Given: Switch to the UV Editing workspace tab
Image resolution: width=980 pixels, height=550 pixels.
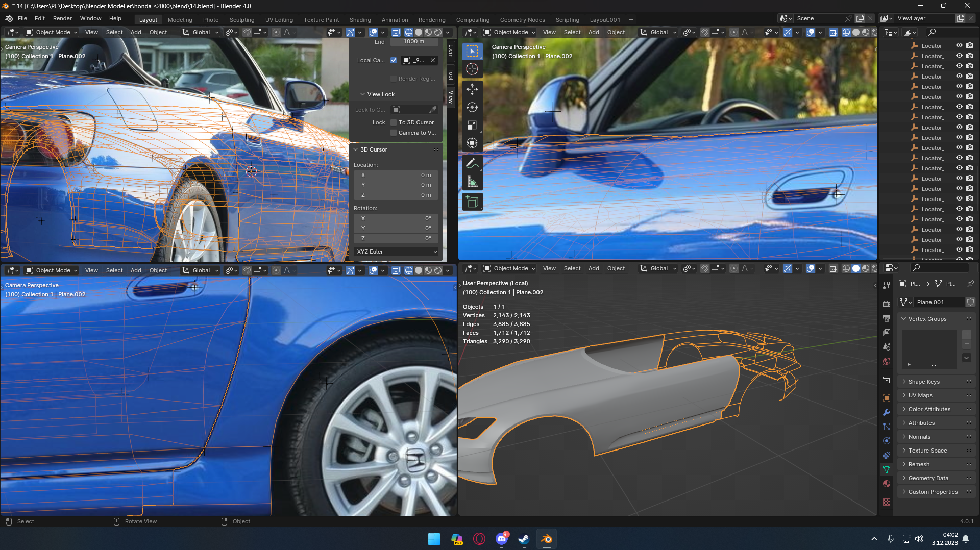Looking at the screenshot, I should click(279, 20).
